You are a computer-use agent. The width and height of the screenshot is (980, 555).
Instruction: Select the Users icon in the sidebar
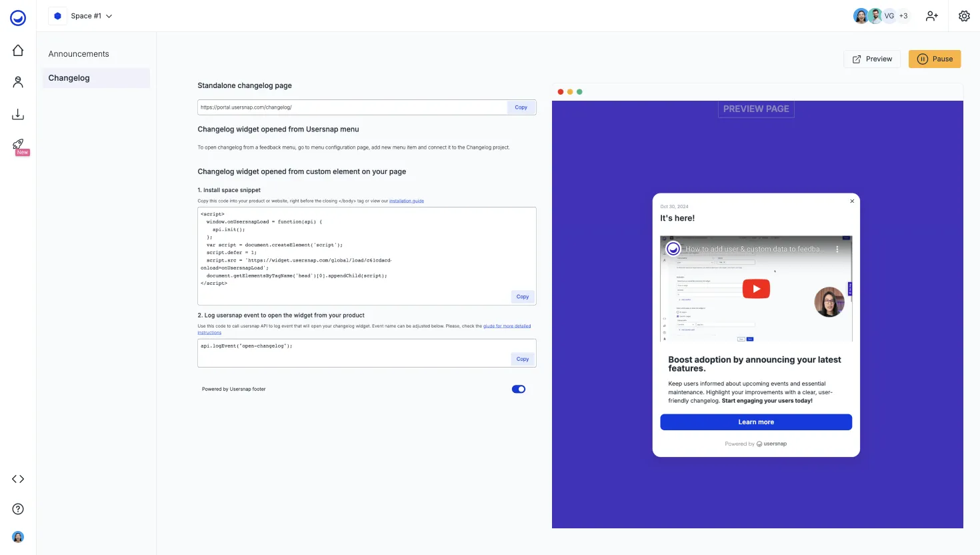click(18, 81)
